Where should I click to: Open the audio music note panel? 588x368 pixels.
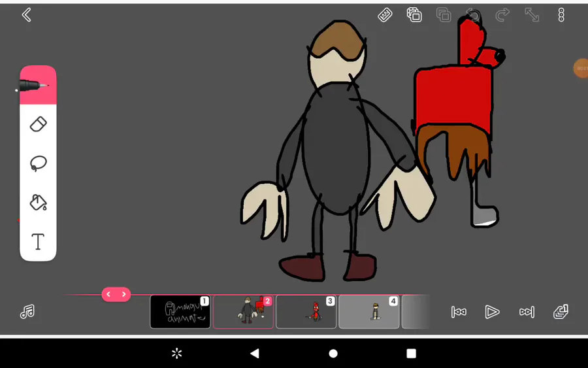[x=27, y=311]
